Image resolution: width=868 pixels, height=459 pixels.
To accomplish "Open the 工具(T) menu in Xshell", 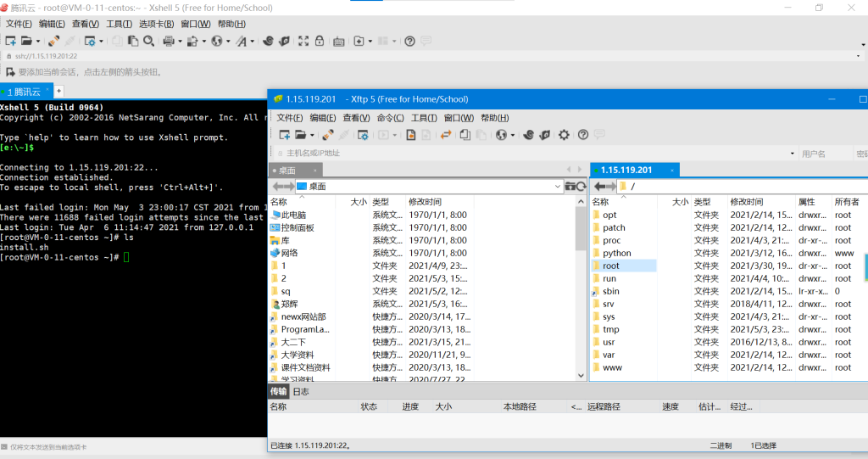I will [x=119, y=24].
